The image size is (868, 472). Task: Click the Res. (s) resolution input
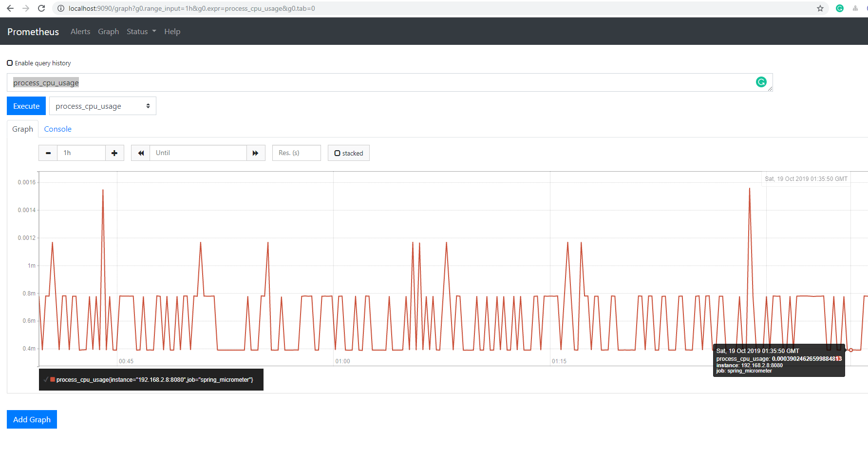coord(296,153)
